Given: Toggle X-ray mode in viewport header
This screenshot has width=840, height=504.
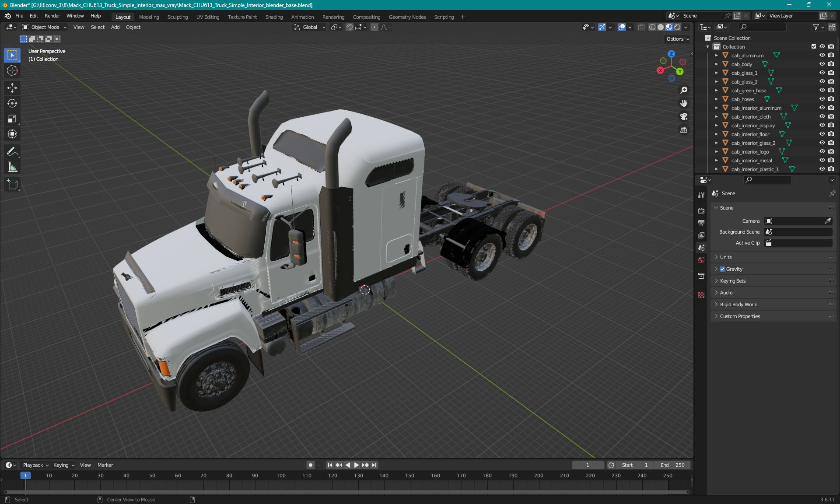Looking at the screenshot, I should [641, 27].
